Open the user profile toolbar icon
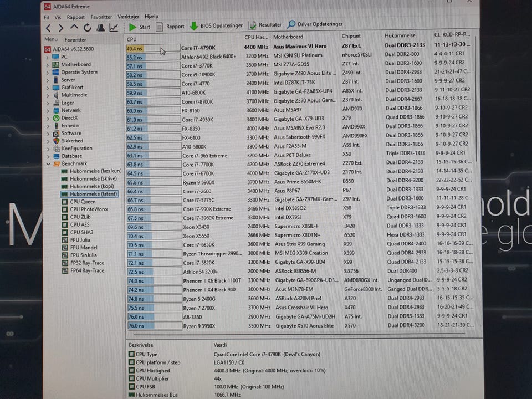The width and height of the screenshot is (532, 399). click(100, 28)
